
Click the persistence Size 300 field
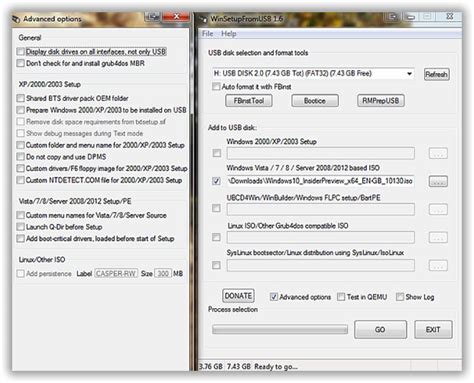coord(163,273)
